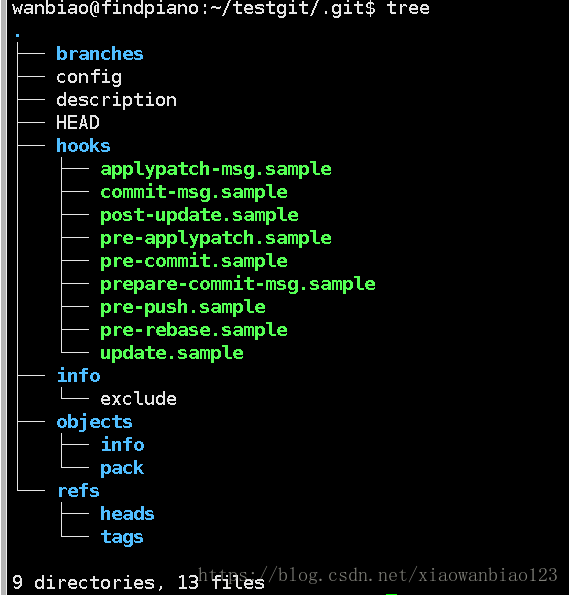
Task: Click pre-applypatch.sample file
Action: (216, 239)
